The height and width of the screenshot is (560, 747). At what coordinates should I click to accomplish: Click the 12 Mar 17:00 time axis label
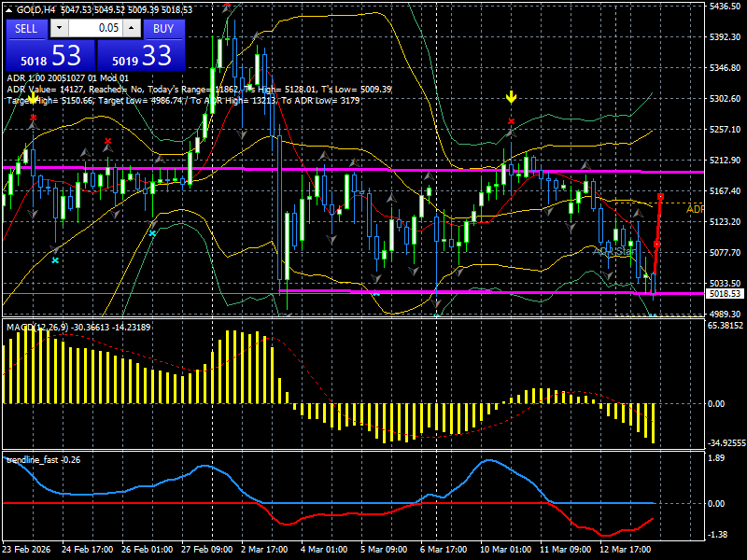[625, 550]
